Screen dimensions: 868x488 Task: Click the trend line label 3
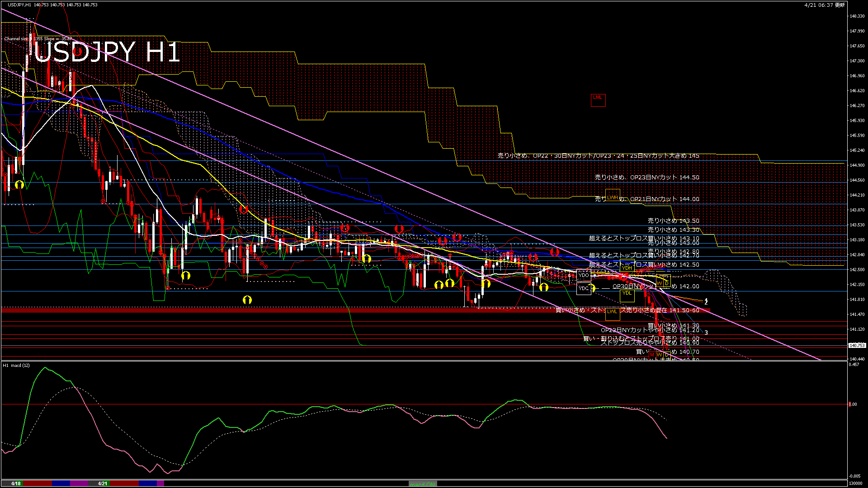point(706,333)
